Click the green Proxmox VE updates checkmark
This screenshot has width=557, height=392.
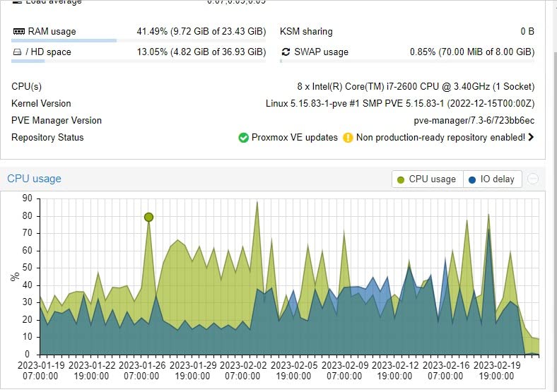pyautogui.click(x=243, y=138)
